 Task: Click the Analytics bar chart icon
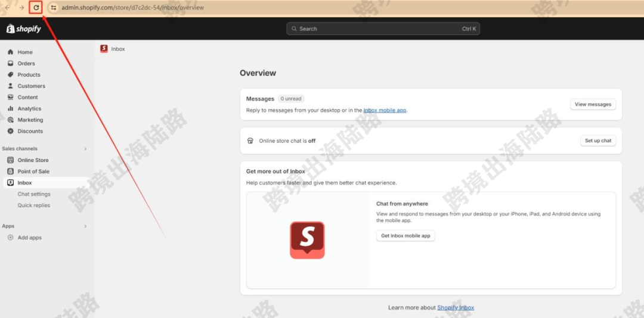pyautogui.click(x=11, y=108)
